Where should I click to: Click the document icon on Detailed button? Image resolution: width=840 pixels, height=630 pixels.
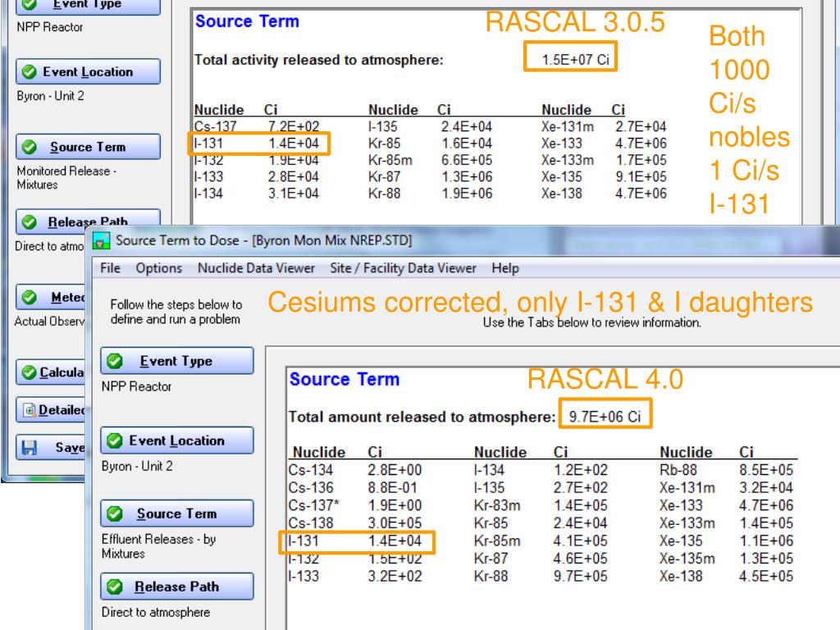(30, 410)
